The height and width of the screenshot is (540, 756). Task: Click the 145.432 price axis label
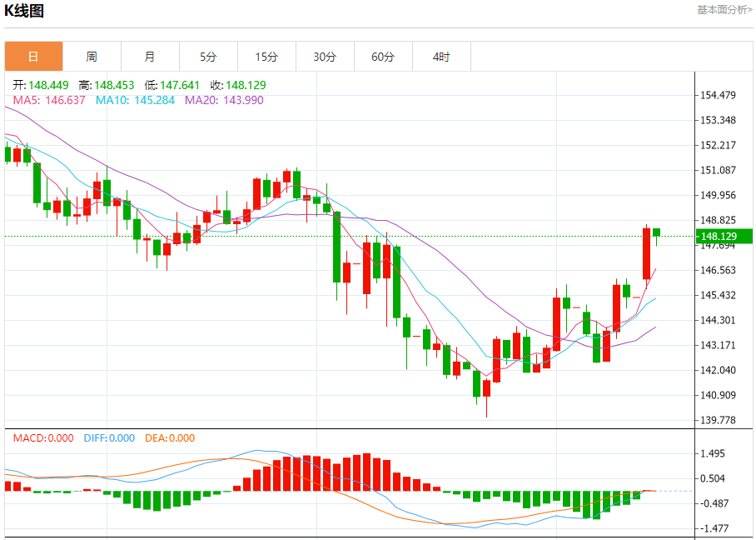(719, 295)
